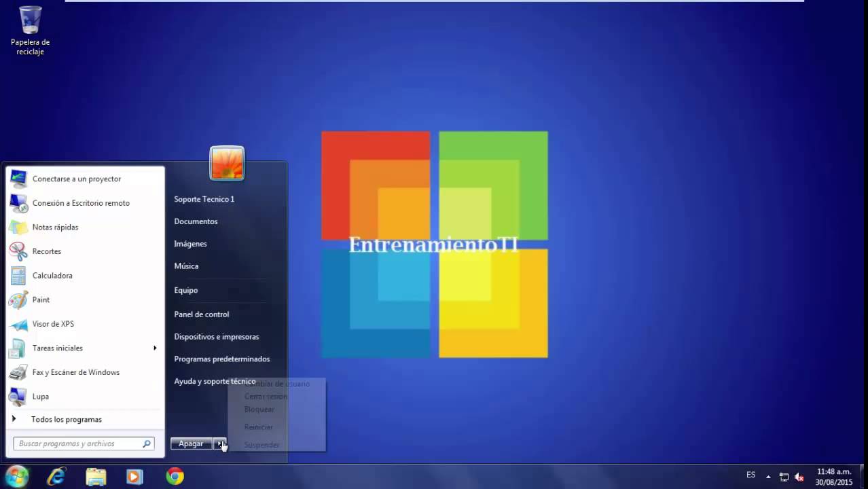Launch Windows Media Player from taskbar

134,477
